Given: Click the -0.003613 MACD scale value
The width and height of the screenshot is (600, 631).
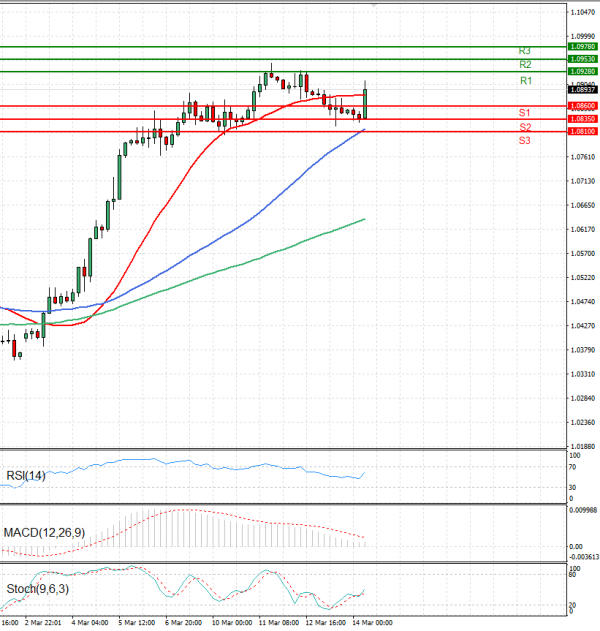Looking at the screenshot, I should [x=584, y=557].
